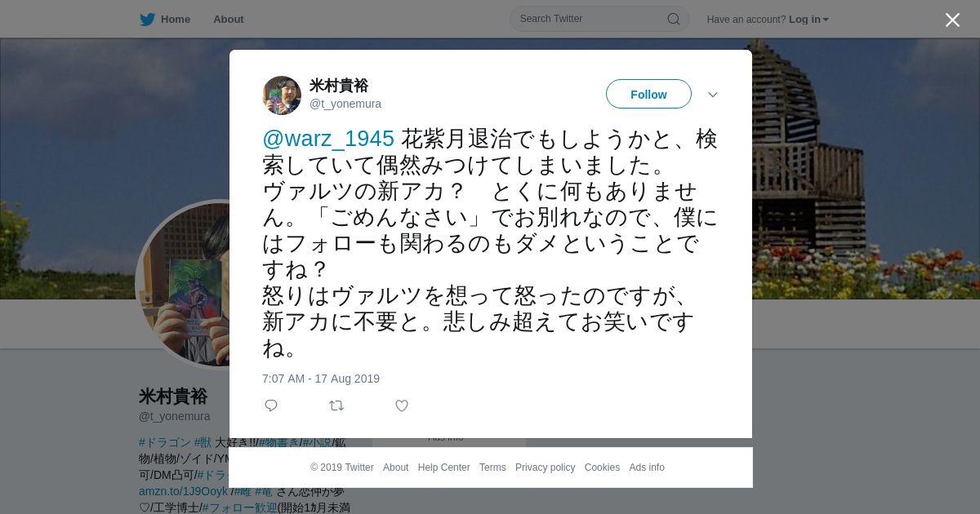This screenshot has height=514, width=980.
Task: Open the Log in dropdown
Action: click(x=808, y=20)
